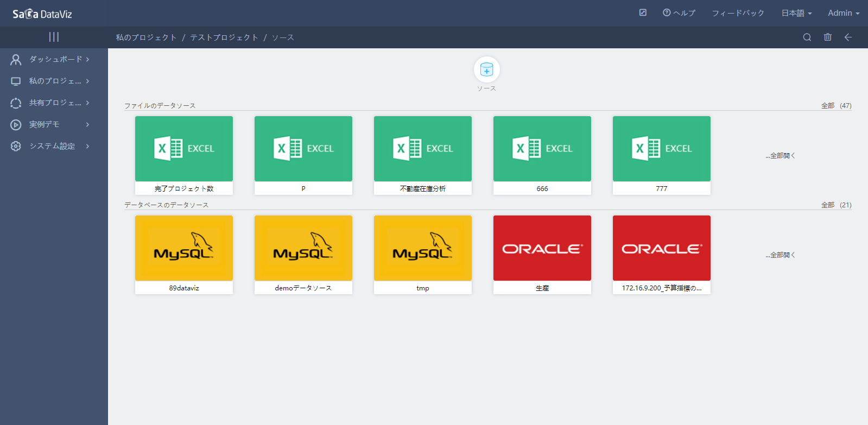This screenshot has width=868, height=425.
Task: Click the ソース label under add icon
Action: point(486,88)
